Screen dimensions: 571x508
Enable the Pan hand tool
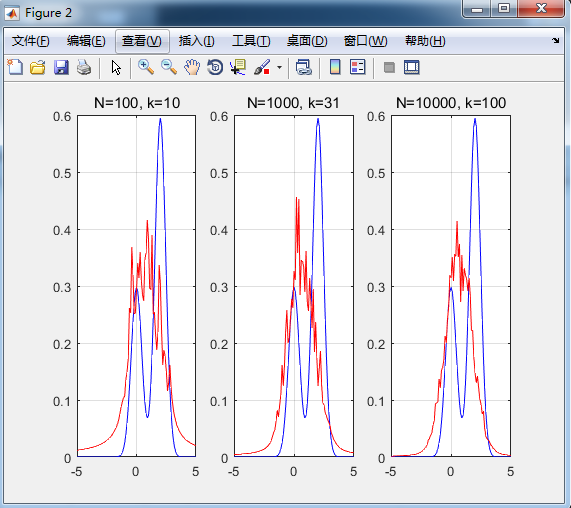pyautogui.click(x=192, y=67)
